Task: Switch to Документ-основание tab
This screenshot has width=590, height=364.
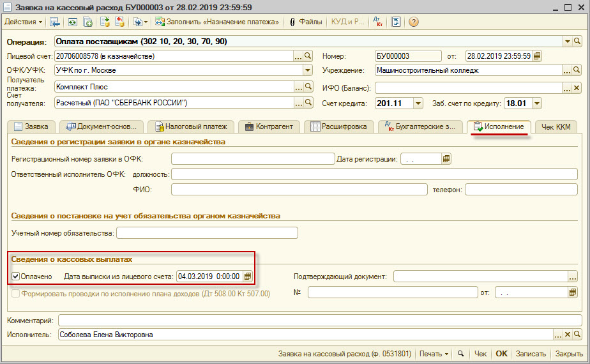Action: 102,127
